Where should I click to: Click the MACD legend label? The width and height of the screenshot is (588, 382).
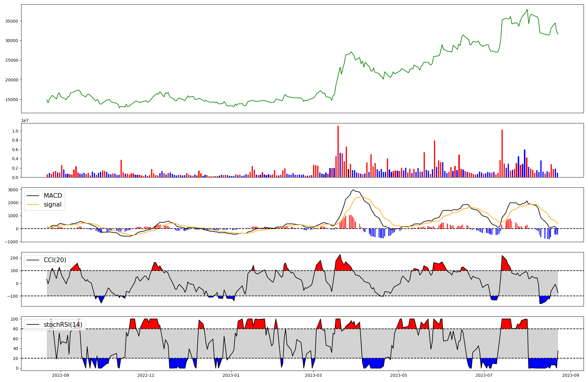pos(53,196)
